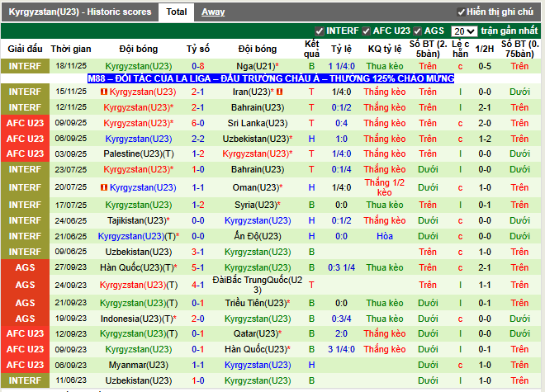Click the KQ tỷ lệ column header
This screenshot has width=545, height=392.
pyautogui.click(x=385, y=49)
